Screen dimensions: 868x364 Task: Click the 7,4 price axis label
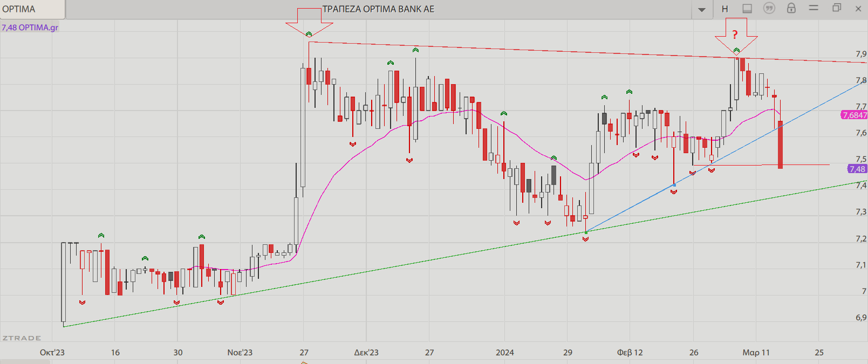click(861, 186)
